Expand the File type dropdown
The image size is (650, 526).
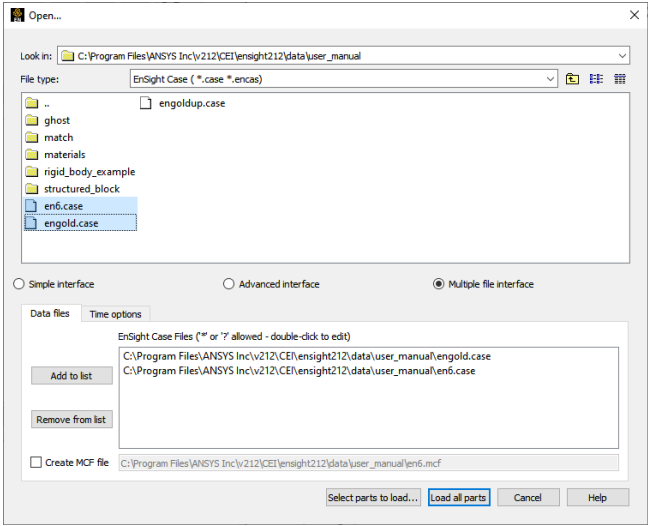click(x=550, y=79)
